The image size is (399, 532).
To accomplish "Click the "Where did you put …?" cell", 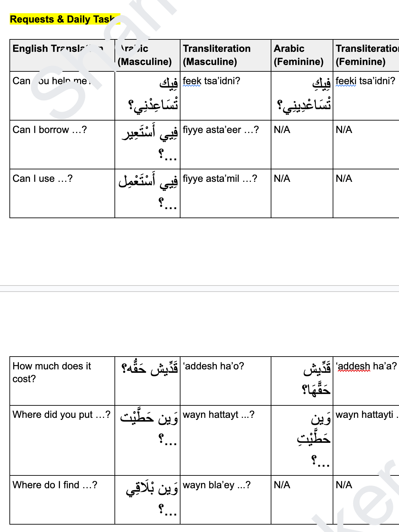I will [61, 414].
